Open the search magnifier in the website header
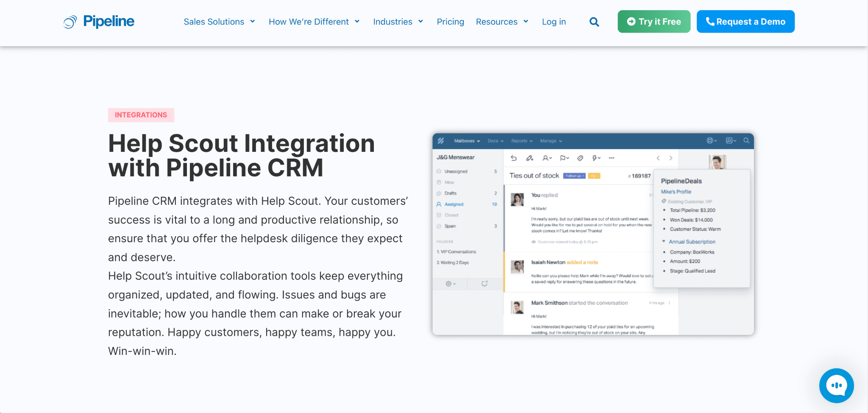The image size is (868, 413). (594, 21)
